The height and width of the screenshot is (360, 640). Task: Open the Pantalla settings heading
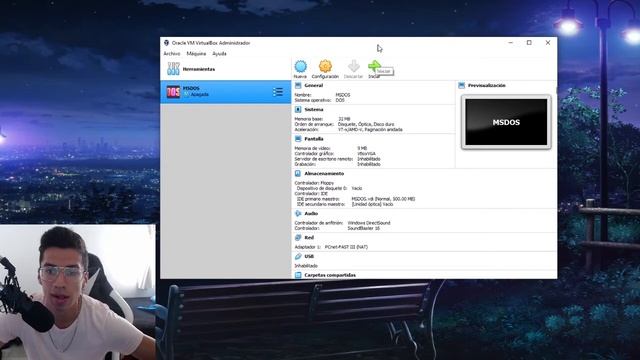tap(314, 139)
